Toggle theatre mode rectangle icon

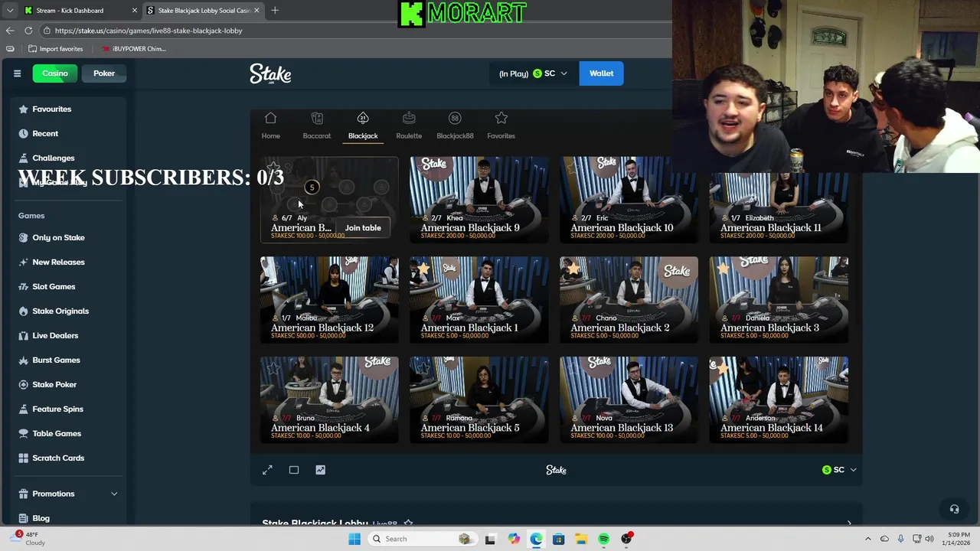pyautogui.click(x=294, y=470)
